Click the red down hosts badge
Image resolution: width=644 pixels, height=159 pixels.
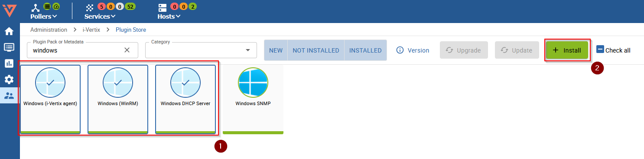pyautogui.click(x=174, y=7)
